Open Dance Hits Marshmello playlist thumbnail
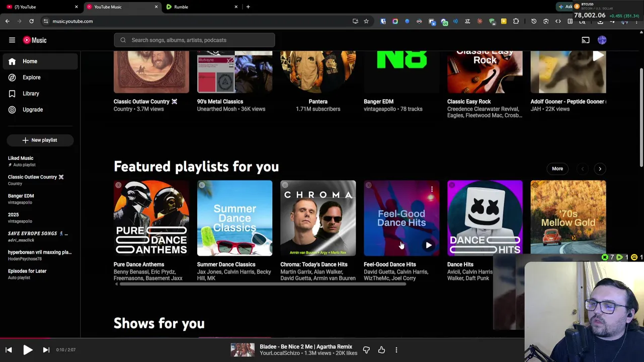 tap(485, 218)
